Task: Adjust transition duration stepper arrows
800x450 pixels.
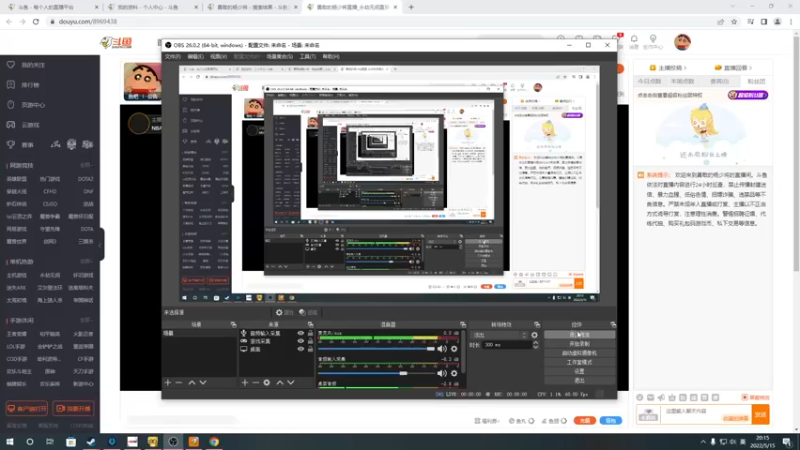Action: [535, 345]
